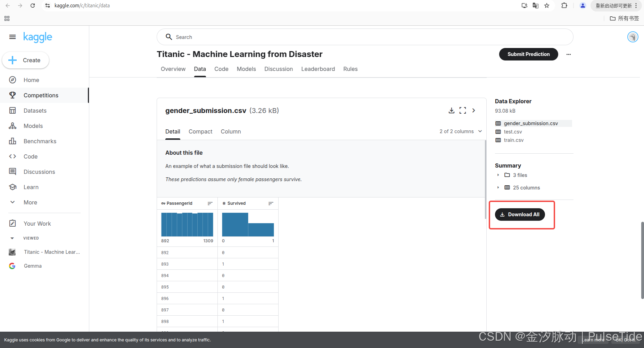Click the search magnifier icon
Image resolution: width=644 pixels, height=348 pixels.
pos(169,37)
